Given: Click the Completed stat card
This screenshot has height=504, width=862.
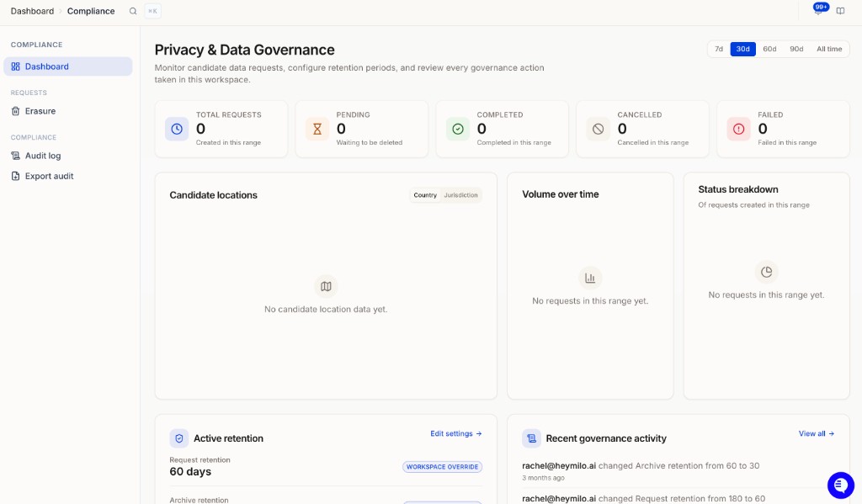Looking at the screenshot, I should pos(503,130).
